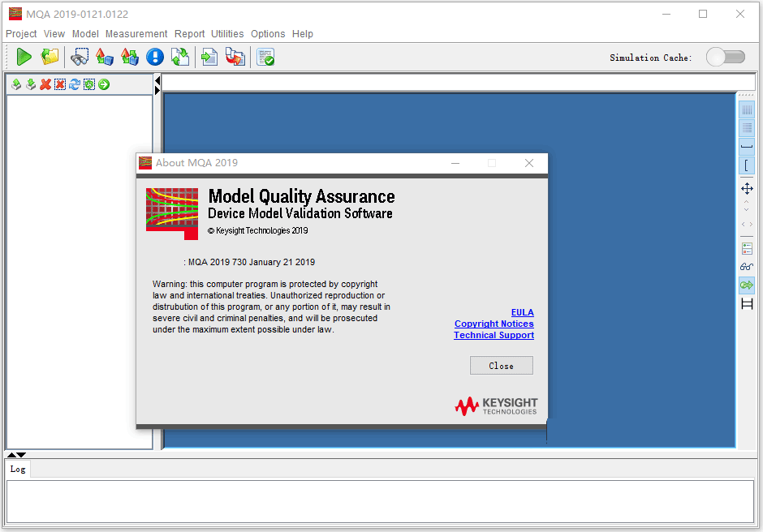Activate the green arrow export toggle in sidebar

[x=746, y=285]
